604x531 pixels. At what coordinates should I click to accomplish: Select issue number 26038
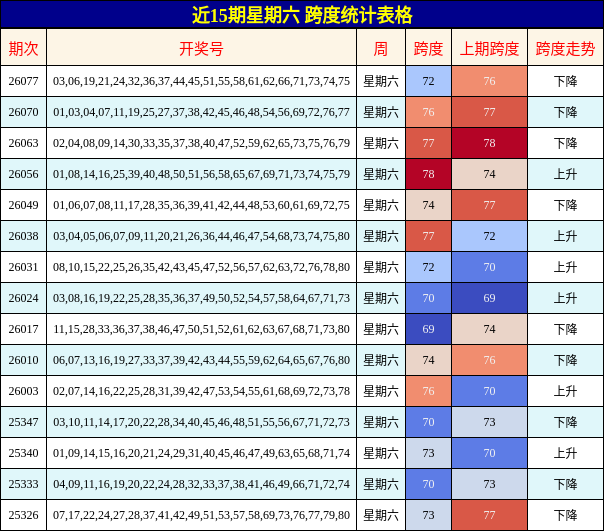23,236
